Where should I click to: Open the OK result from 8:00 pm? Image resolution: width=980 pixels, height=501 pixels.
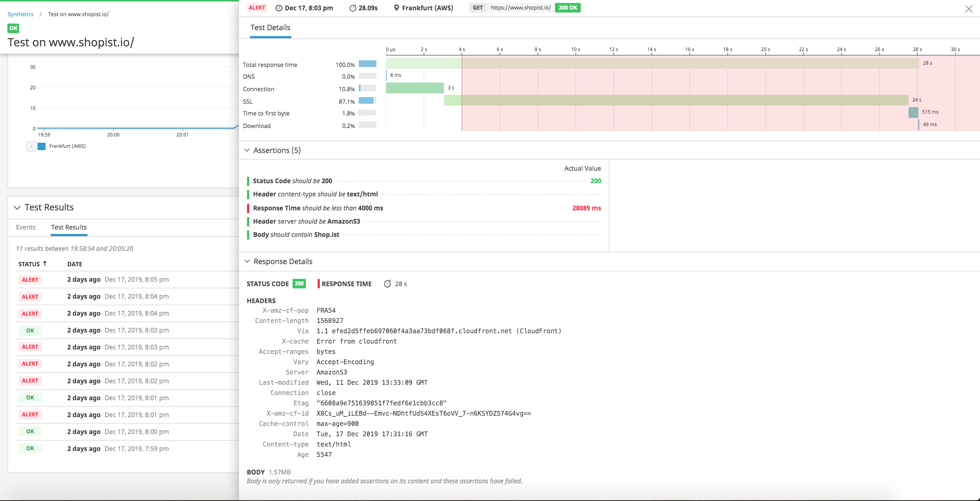pos(128,431)
